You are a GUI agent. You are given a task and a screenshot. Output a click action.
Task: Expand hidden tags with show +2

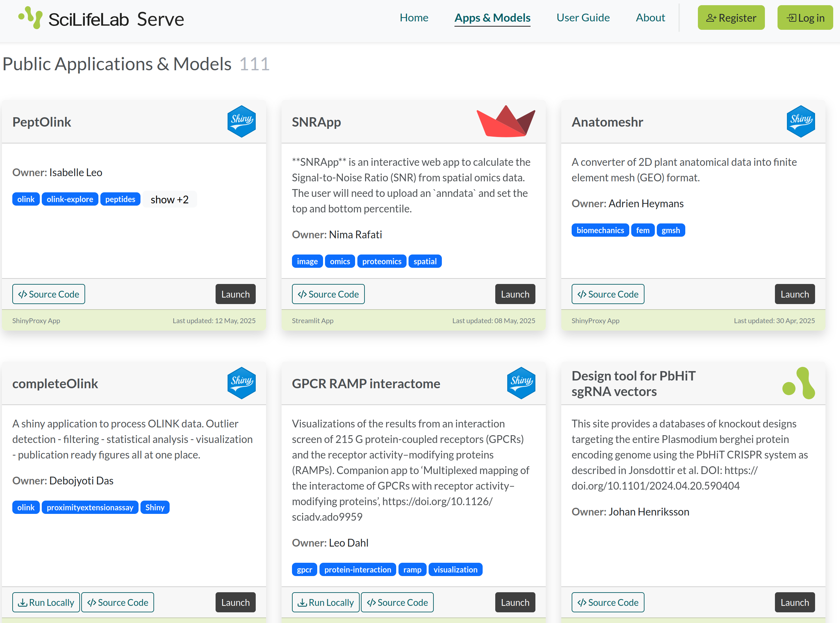click(169, 199)
